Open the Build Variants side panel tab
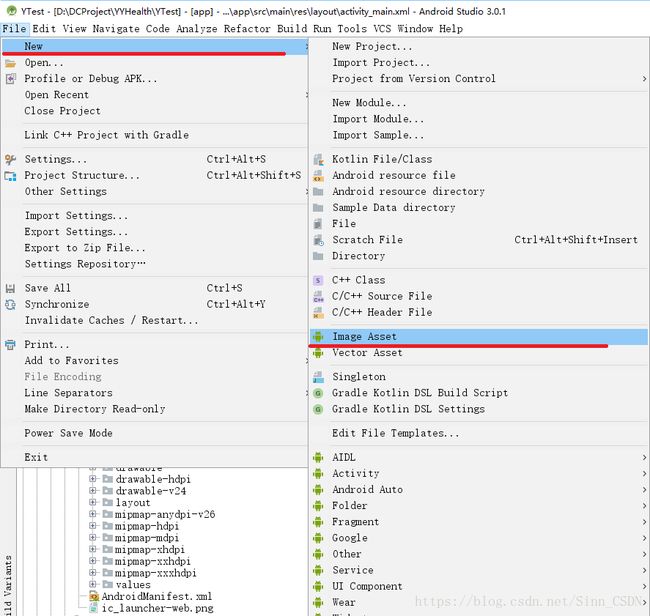Screen dimensions: 650x616 8,585
